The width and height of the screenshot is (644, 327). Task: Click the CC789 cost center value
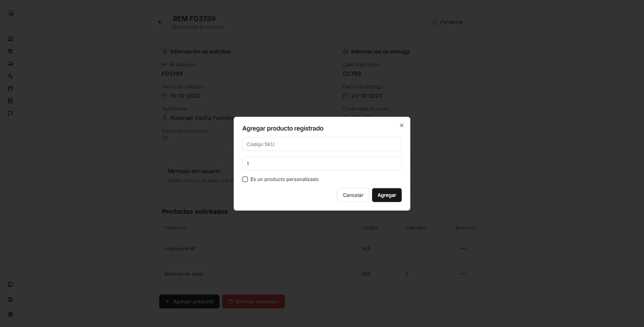coord(352,74)
